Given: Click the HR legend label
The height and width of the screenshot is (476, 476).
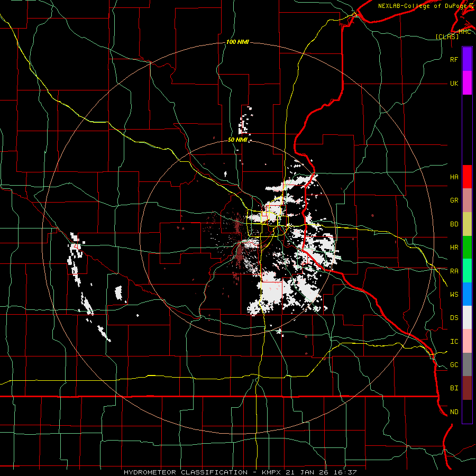Looking at the screenshot, I should coord(454,248).
